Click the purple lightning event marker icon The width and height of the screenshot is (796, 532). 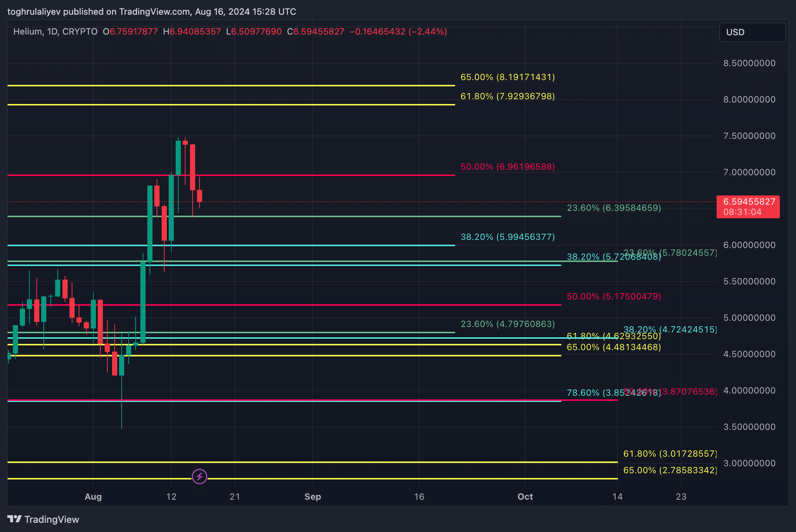[200, 477]
